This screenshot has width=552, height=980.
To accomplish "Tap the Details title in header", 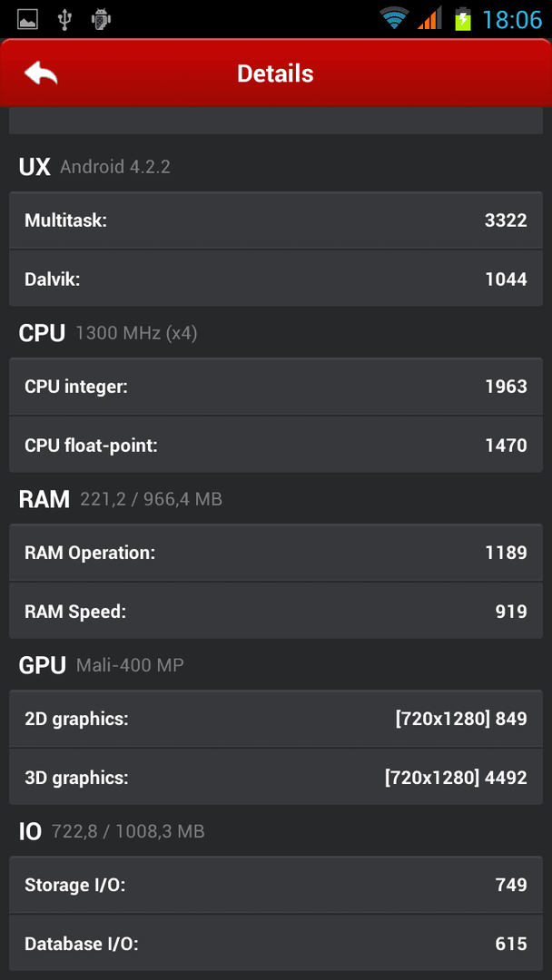I will (x=275, y=73).
